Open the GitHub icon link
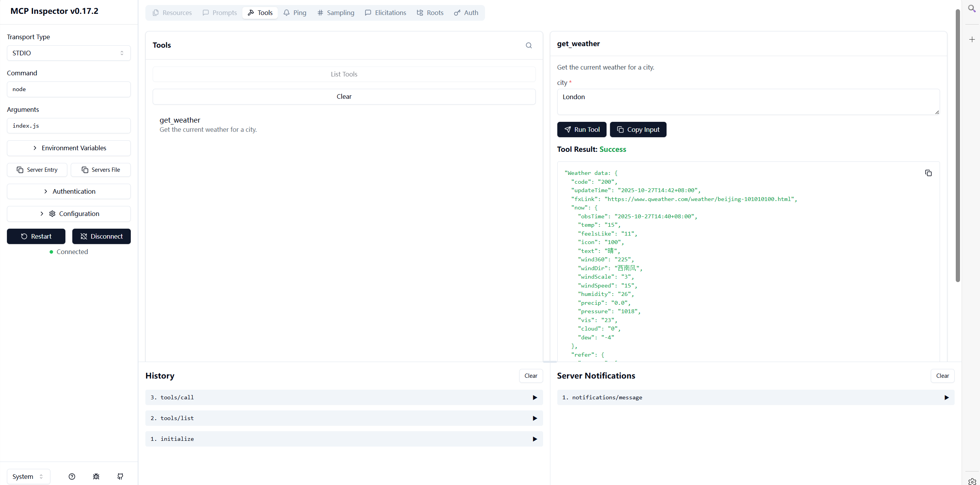Viewport: 980px width, 485px height. tap(120, 477)
